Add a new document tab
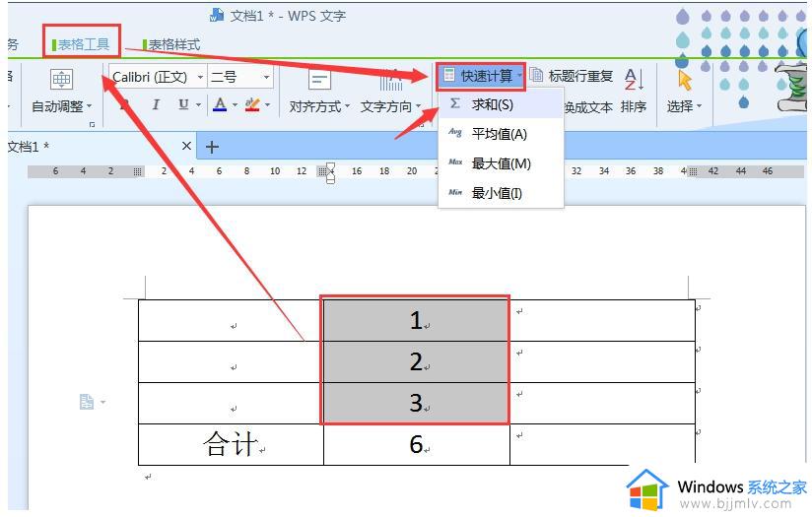The height and width of the screenshot is (517, 812). [212, 147]
